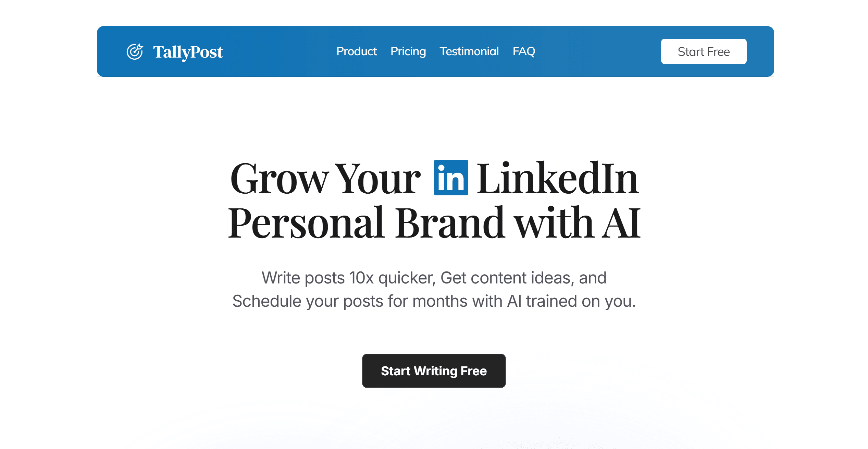Click the "AI trained on you" phrase
Screen dimensions: 868x449
[571, 301]
